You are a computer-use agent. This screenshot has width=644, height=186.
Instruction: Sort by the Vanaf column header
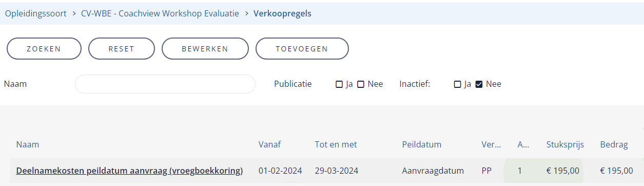(270, 145)
